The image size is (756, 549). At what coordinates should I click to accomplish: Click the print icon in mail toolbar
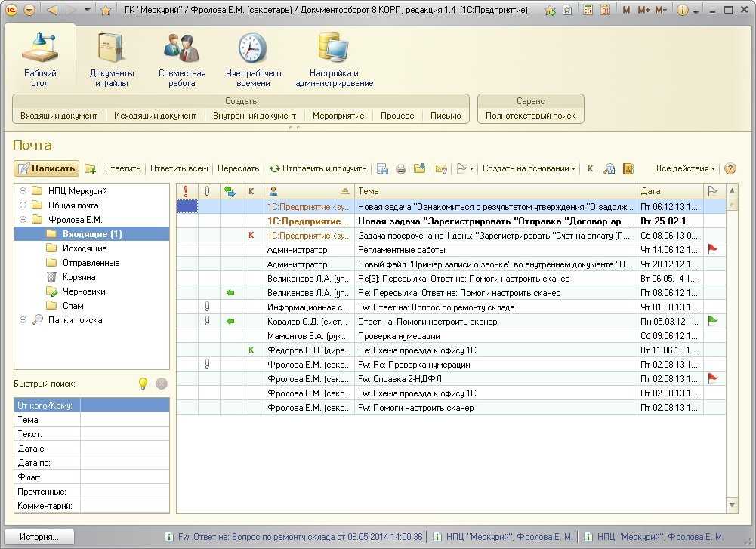(401, 168)
